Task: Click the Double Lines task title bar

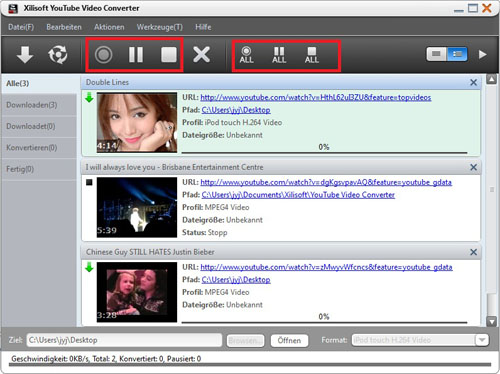Action: click(x=281, y=82)
